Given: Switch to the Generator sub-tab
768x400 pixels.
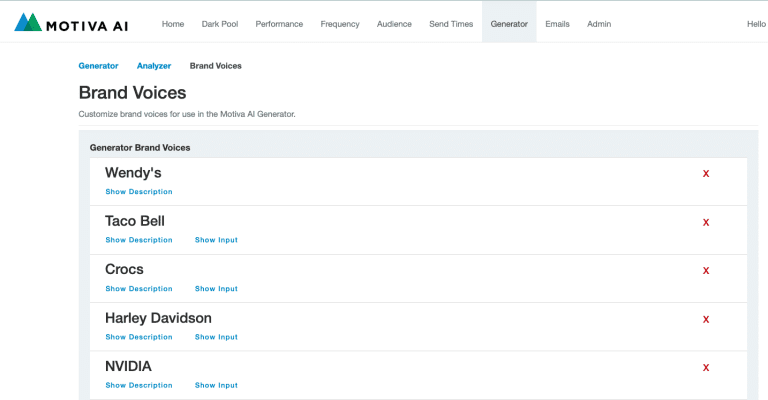Looking at the screenshot, I should pyautogui.click(x=98, y=66).
